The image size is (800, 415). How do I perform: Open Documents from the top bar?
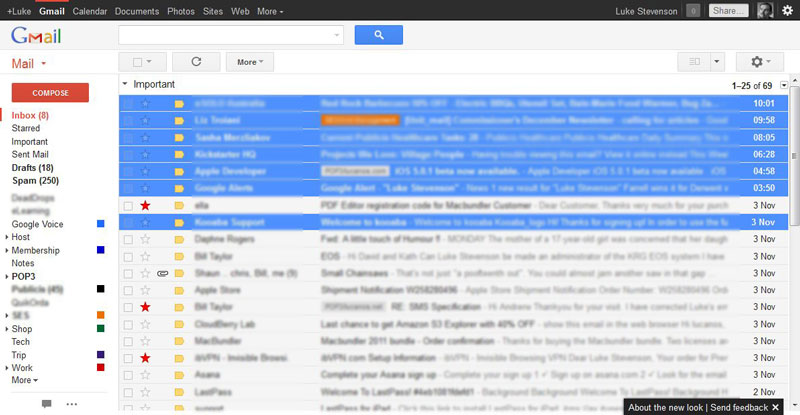pos(137,11)
